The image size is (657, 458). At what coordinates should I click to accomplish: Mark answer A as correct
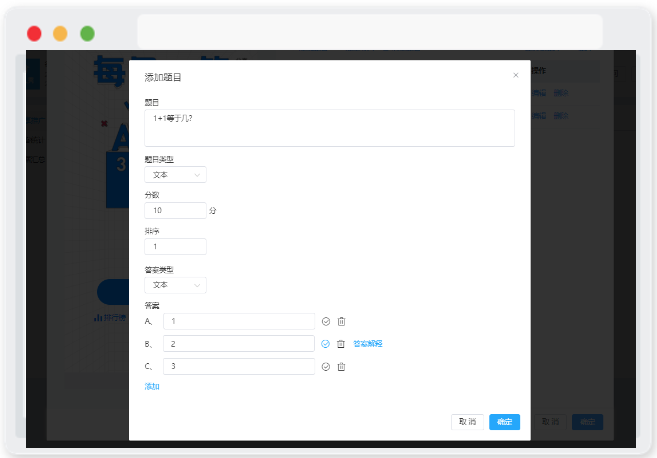point(326,321)
